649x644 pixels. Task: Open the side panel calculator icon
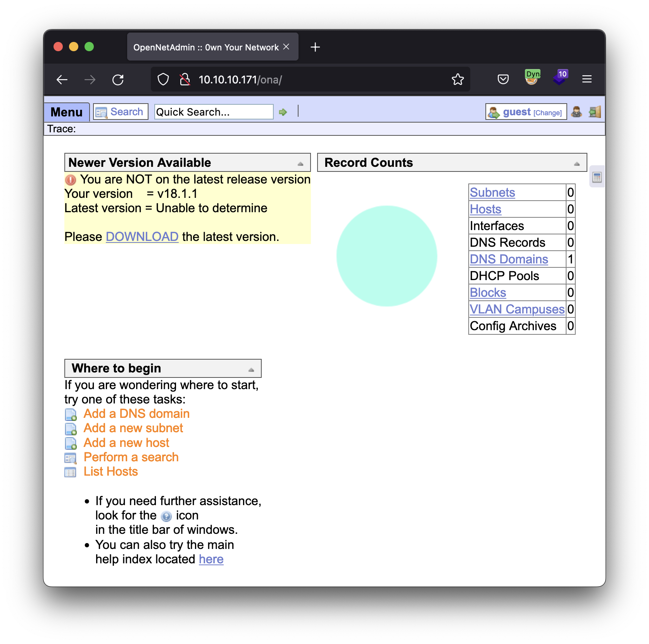597,177
